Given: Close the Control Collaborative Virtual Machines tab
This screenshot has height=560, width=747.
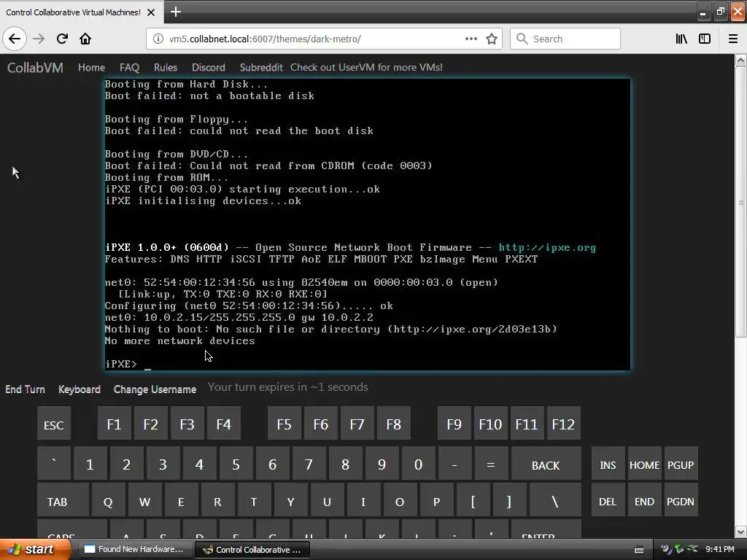Looking at the screenshot, I should point(151,12).
